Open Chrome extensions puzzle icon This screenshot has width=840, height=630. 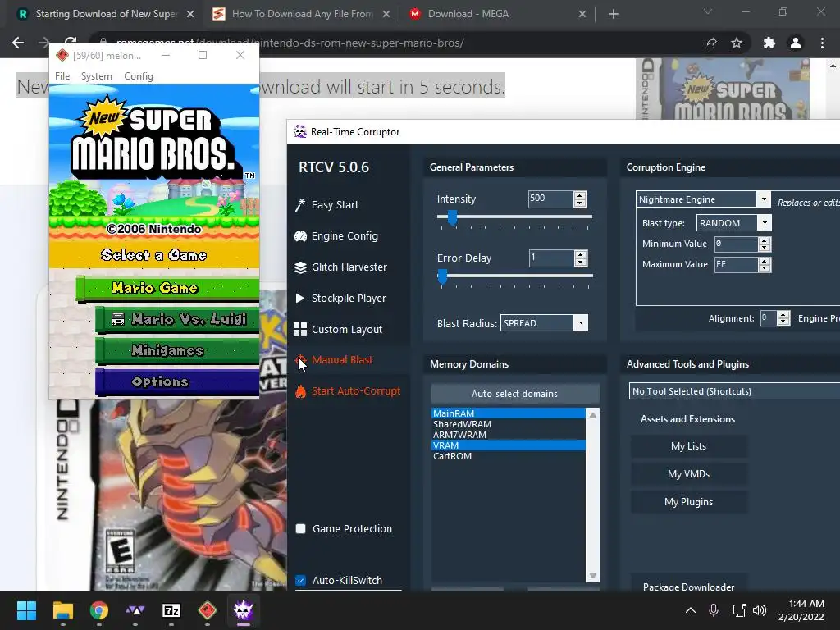(769, 43)
